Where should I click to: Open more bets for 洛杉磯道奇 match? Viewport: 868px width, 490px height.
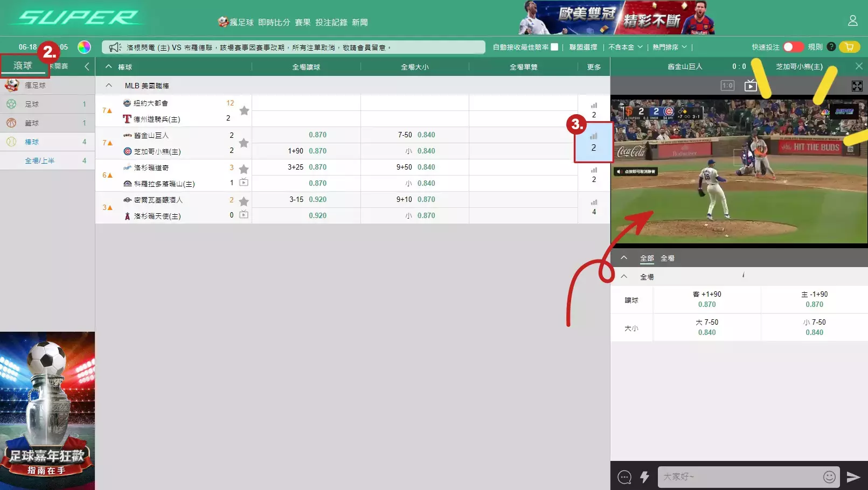point(594,175)
